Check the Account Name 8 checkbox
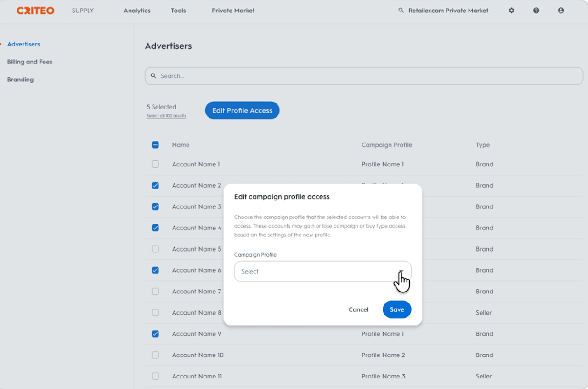Screen dimensions: 588x389 pyautogui.click(x=155, y=312)
